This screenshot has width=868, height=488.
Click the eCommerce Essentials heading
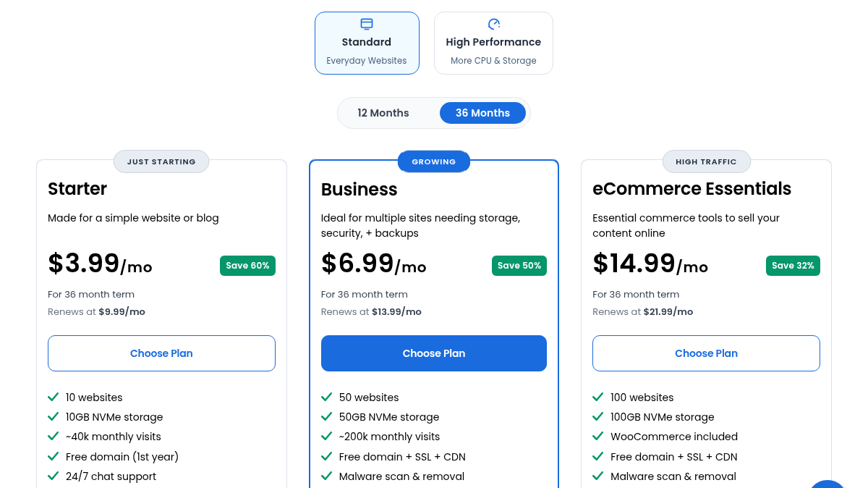pyautogui.click(x=692, y=189)
